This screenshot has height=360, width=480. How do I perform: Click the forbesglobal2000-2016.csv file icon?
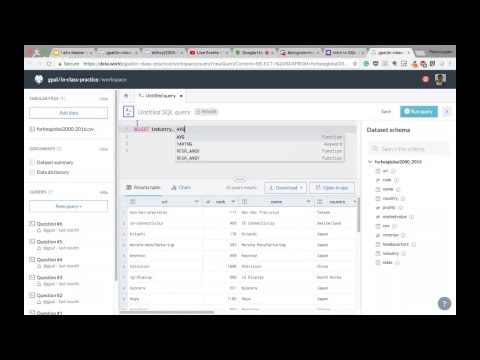[32, 129]
